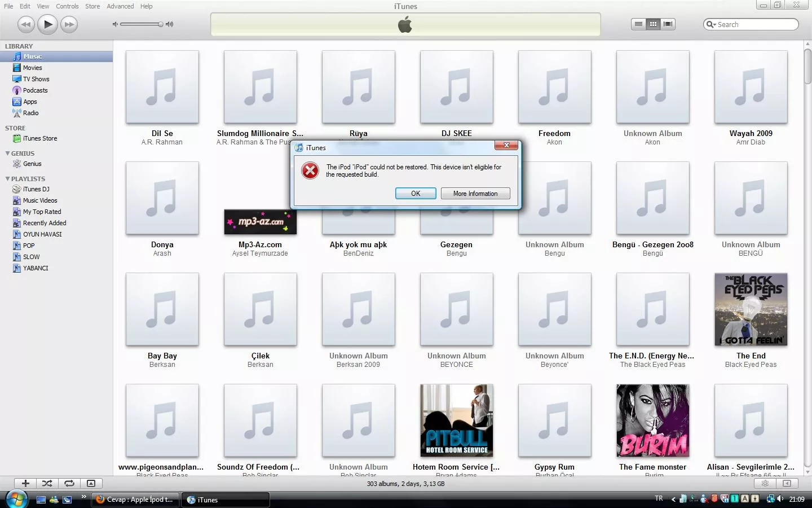Image resolution: width=812 pixels, height=508 pixels.
Task: Open the OYUN HAVASI playlist
Action: pos(56,234)
